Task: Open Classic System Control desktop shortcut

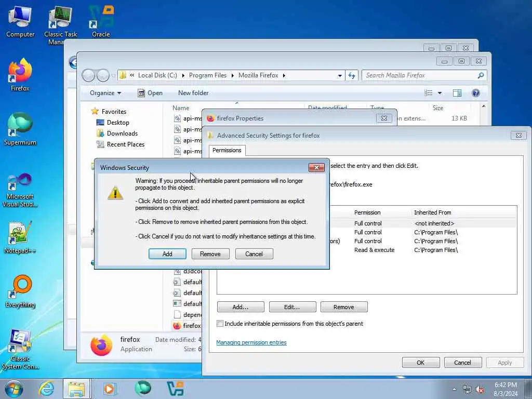Action: pos(20,350)
